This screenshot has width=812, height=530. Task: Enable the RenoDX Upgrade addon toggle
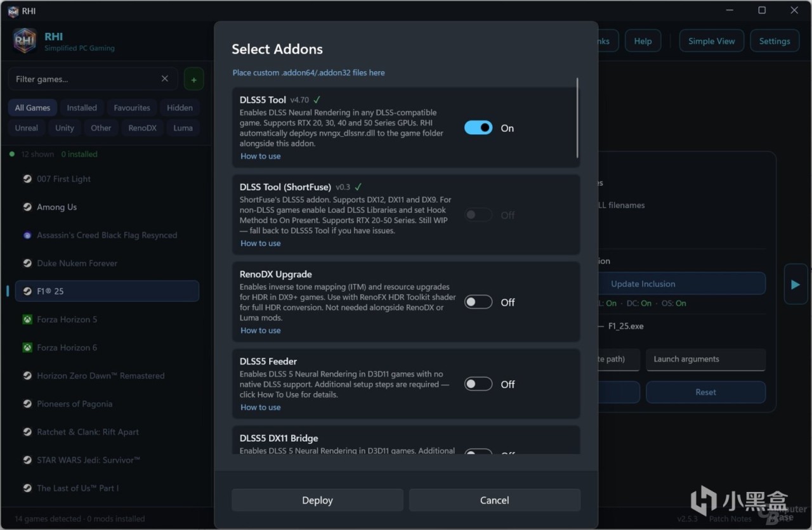478,302
